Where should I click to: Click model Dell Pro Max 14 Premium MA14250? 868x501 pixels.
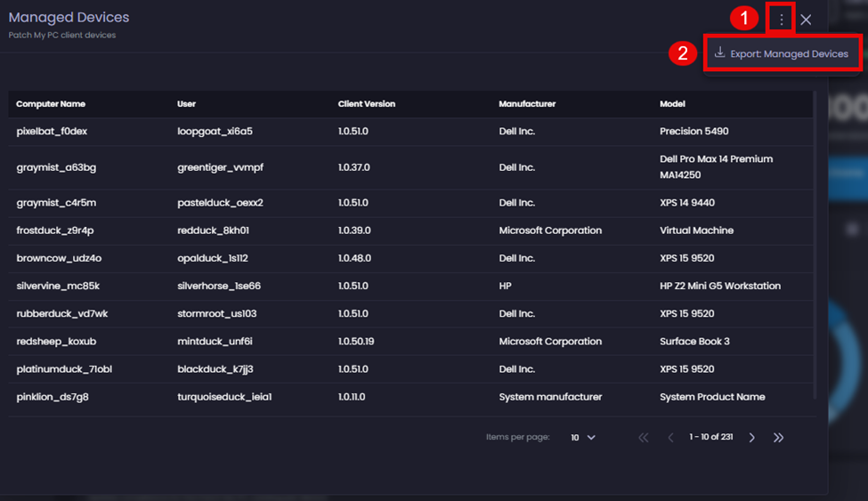pyautogui.click(x=716, y=166)
